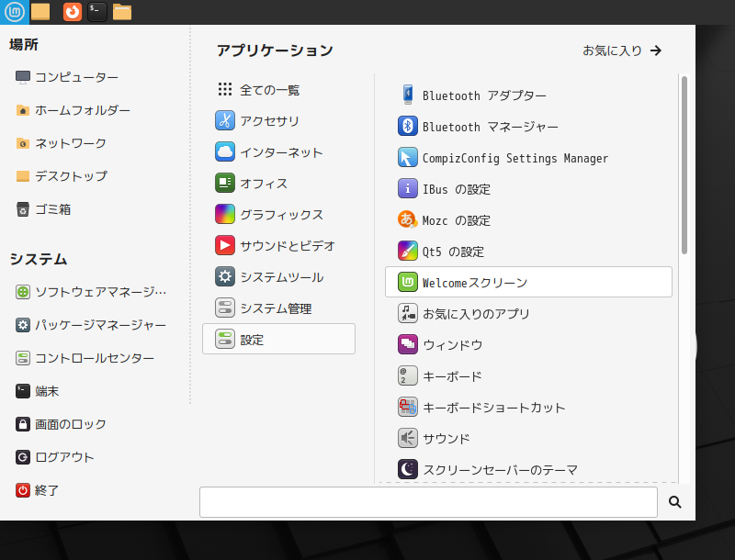Open the file manager icon in panel
The width and height of the screenshot is (735, 560).
122,12
